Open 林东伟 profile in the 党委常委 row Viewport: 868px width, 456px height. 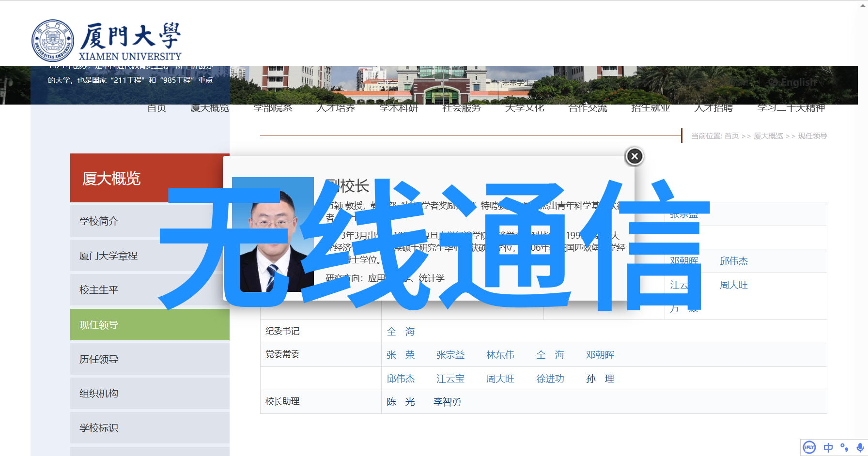500,355
